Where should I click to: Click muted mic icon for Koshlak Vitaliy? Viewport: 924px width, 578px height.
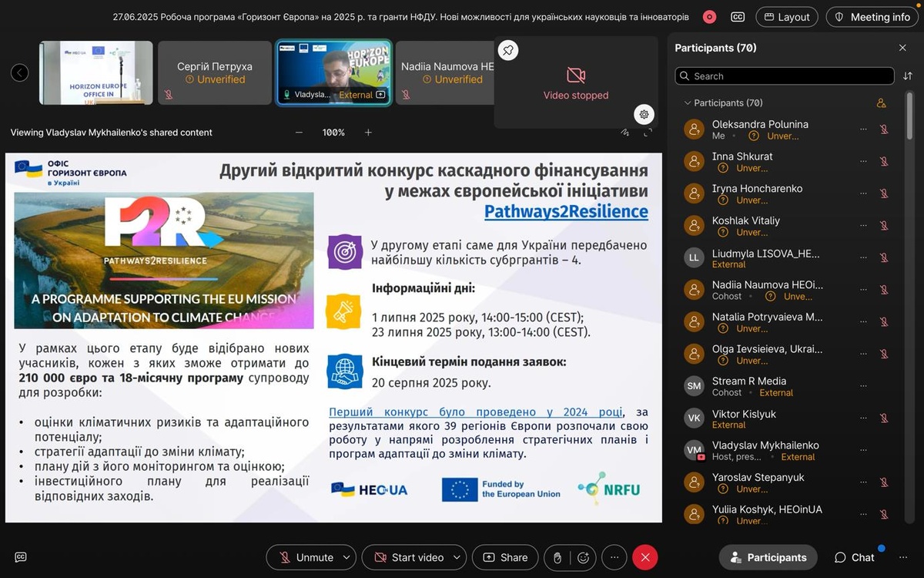coord(884,226)
